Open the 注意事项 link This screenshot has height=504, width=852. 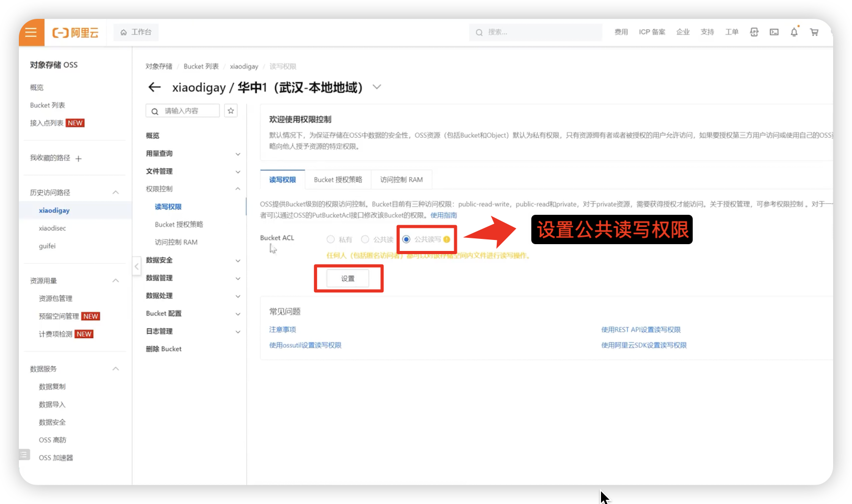[282, 330]
